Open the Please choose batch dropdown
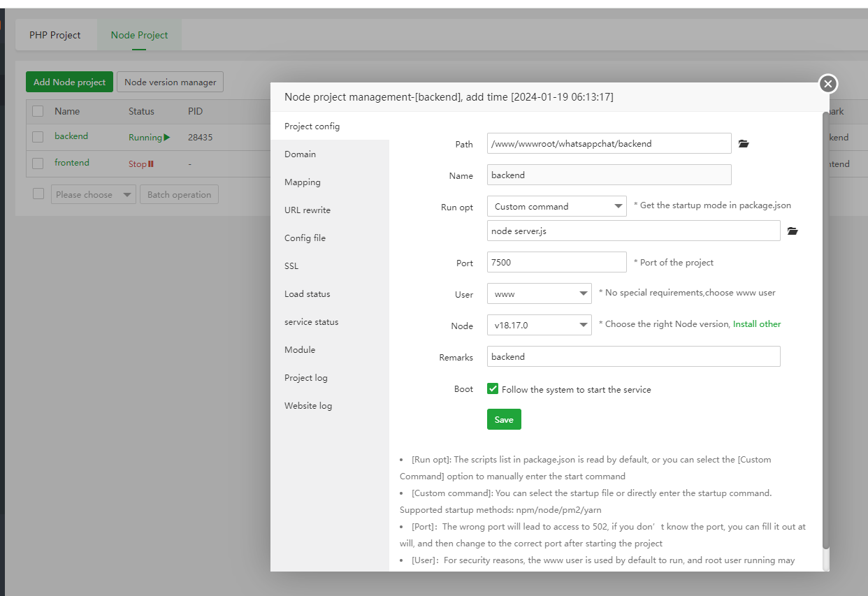The width and height of the screenshot is (868, 596). click(x=93, y=195)
